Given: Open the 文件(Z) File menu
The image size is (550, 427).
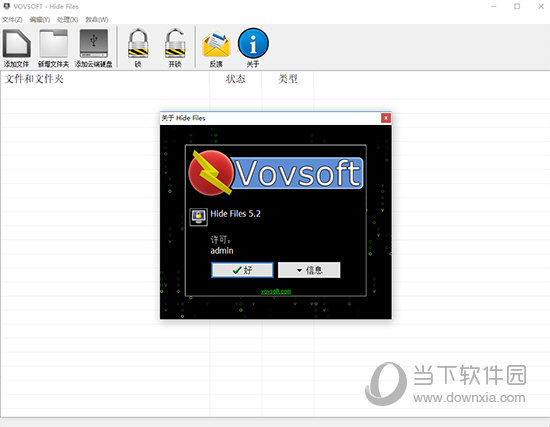Looking at the screenshot, I should pos(12,19).
